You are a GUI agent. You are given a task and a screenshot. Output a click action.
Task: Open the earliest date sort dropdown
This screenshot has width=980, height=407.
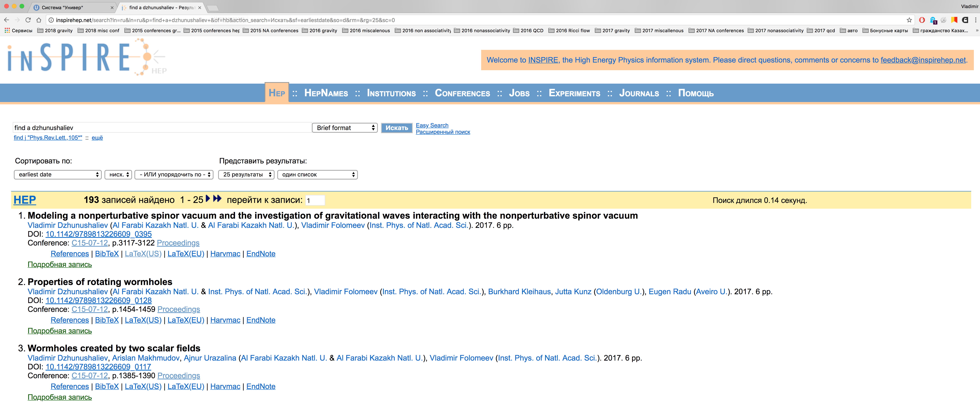(x=58, y=175)
